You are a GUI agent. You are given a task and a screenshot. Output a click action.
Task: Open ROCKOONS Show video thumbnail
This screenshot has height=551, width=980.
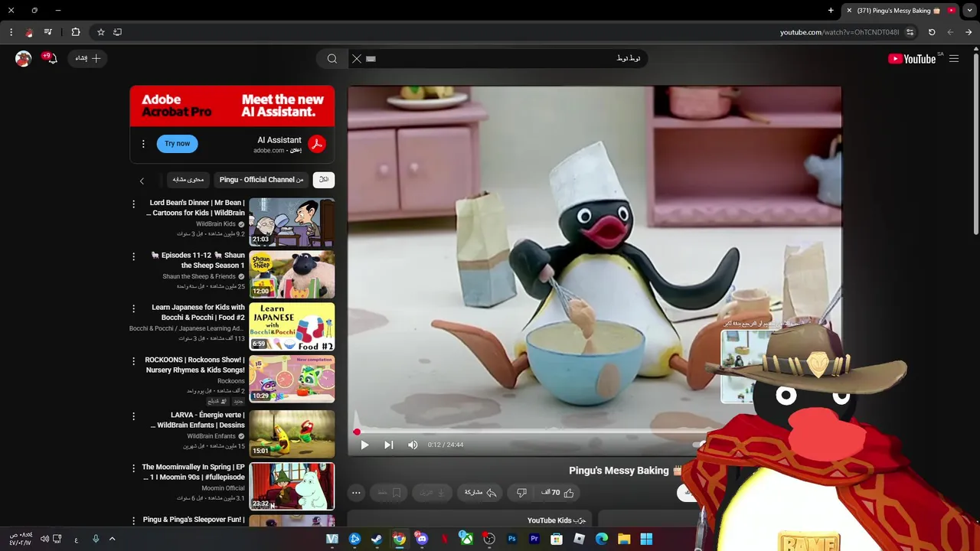click(292, 378)
